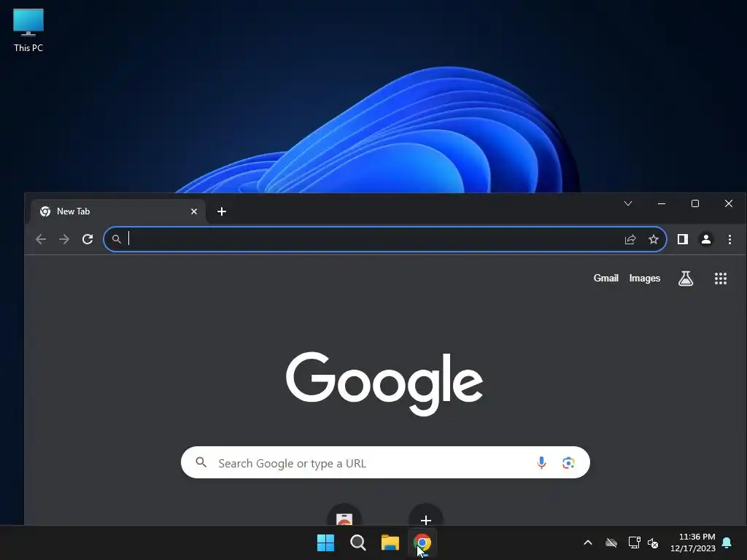Click the Chrome forward navigation arrow
Screen dimensions: 747x560
pos(64,239)
